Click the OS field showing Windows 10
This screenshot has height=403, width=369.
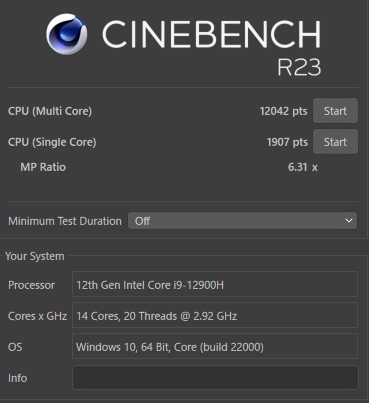coord(215,346)
